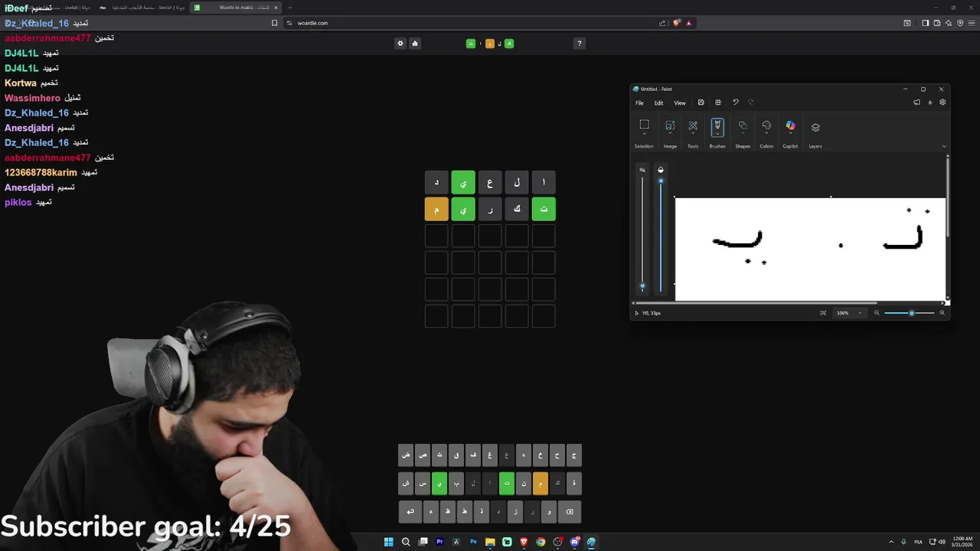
Task: Click the green ت key on keyboard
Action: [507, 484]
